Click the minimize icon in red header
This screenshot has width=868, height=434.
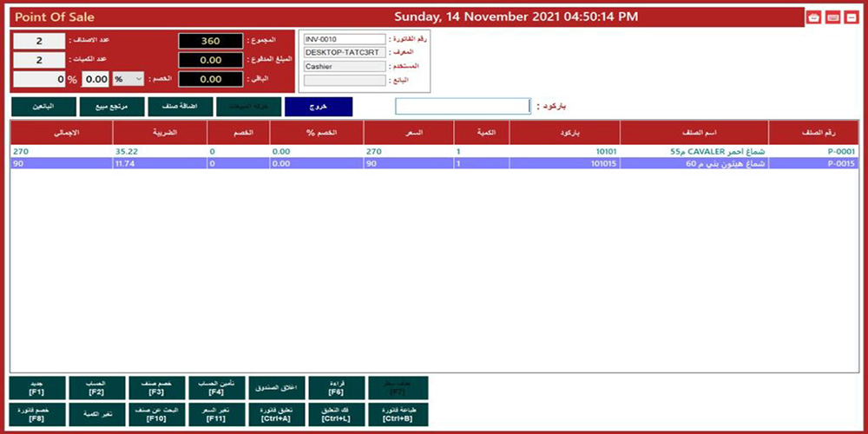tap(851, 17)
